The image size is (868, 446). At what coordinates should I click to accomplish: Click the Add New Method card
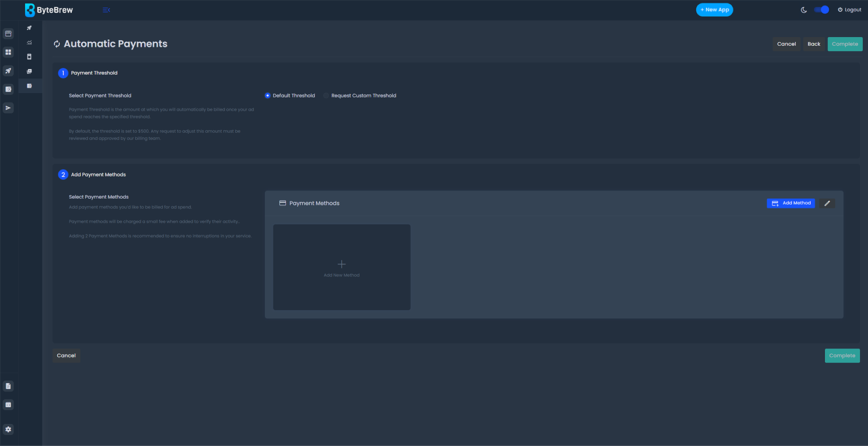click(342, 268)
